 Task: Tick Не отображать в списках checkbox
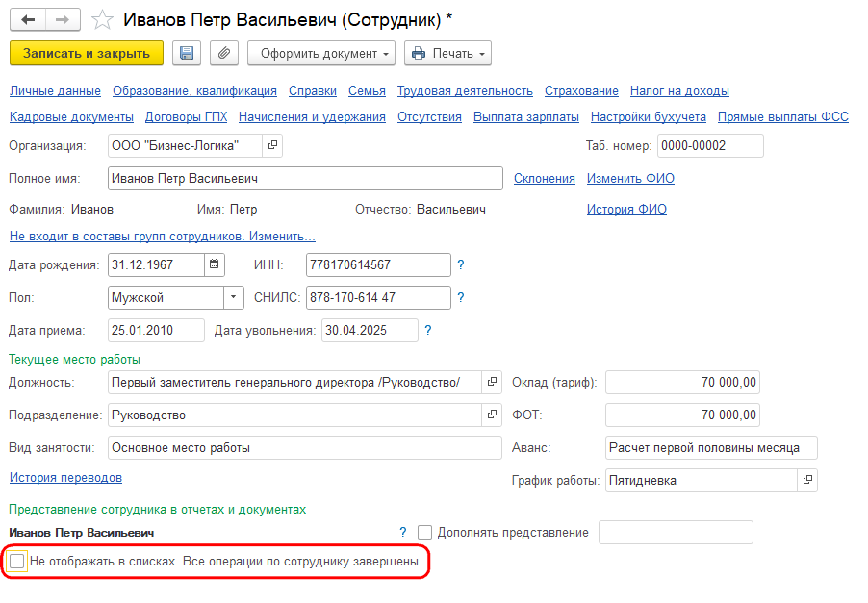pos(17,561)
